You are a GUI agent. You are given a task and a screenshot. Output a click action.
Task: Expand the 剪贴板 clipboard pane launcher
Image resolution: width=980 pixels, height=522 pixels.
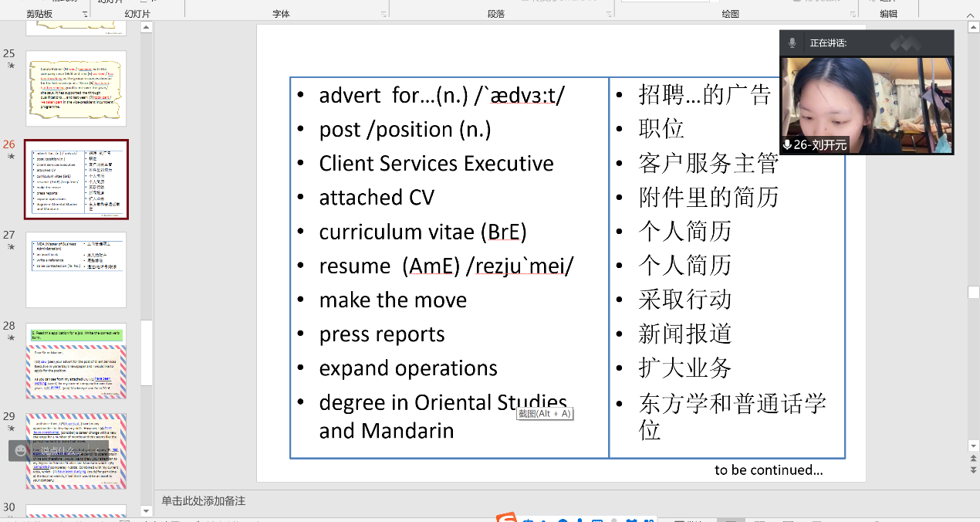(x=85, y=15)
